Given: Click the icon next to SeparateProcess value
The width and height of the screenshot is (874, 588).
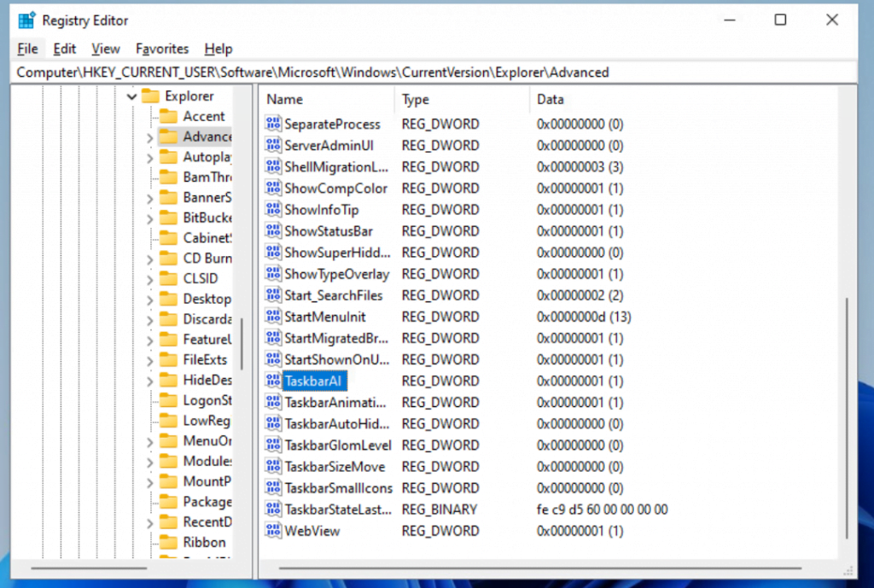Looking at the screenshot, I should [x=273, y=124].
